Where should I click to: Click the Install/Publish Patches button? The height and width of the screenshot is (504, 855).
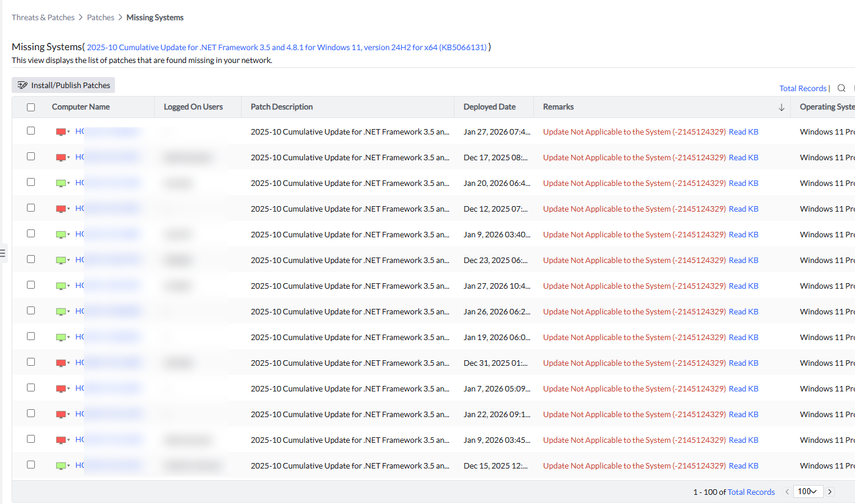[x=64, y=86]
